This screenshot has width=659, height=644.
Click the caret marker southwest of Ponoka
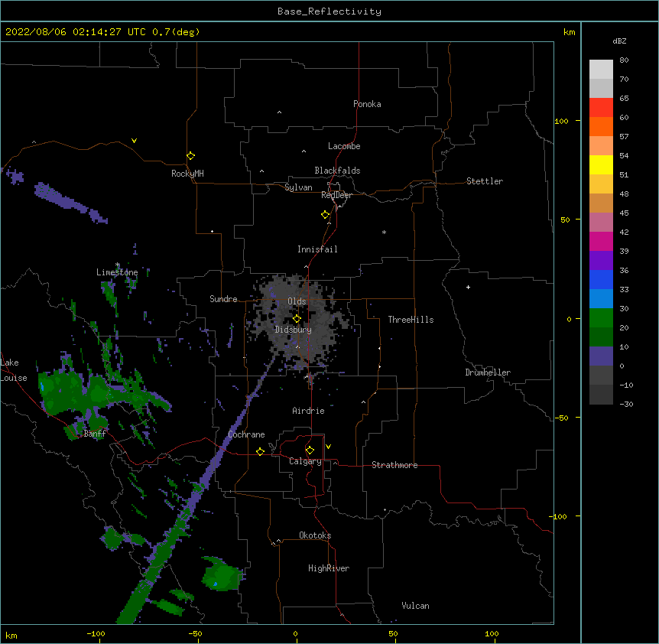coord(279,112)
